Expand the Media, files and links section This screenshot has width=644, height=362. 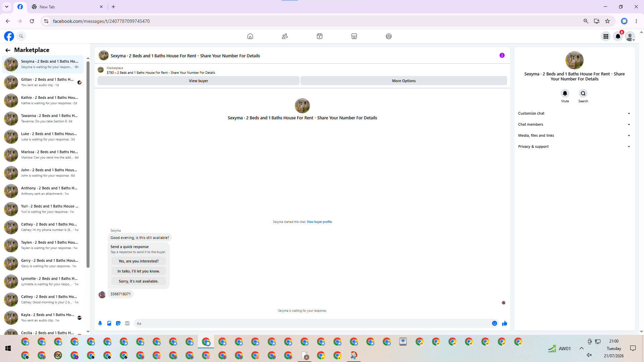coord(574,135)
